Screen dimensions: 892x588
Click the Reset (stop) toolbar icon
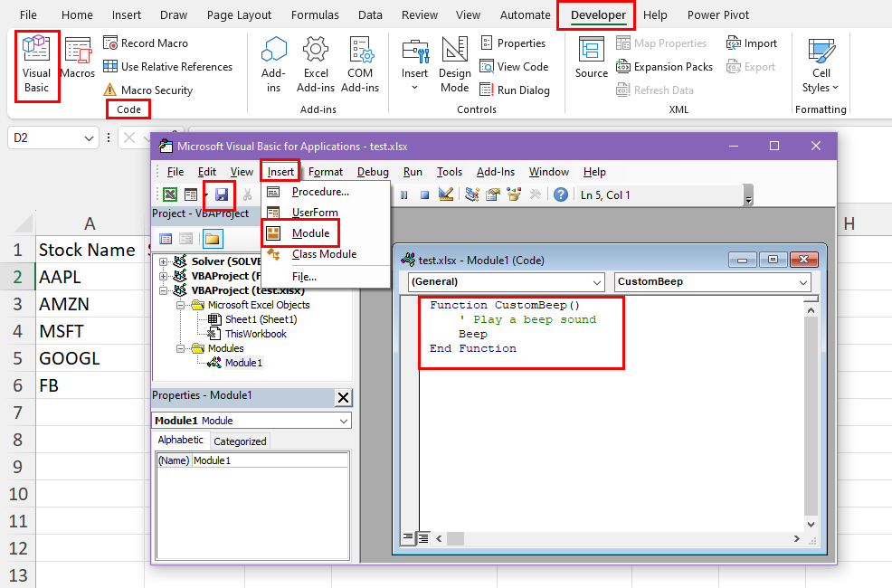424,195
